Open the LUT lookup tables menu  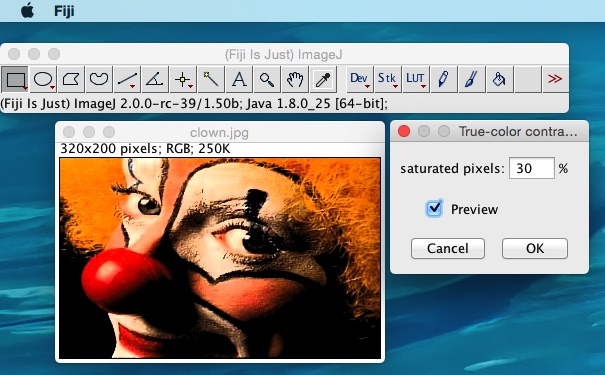pos(416,79)
